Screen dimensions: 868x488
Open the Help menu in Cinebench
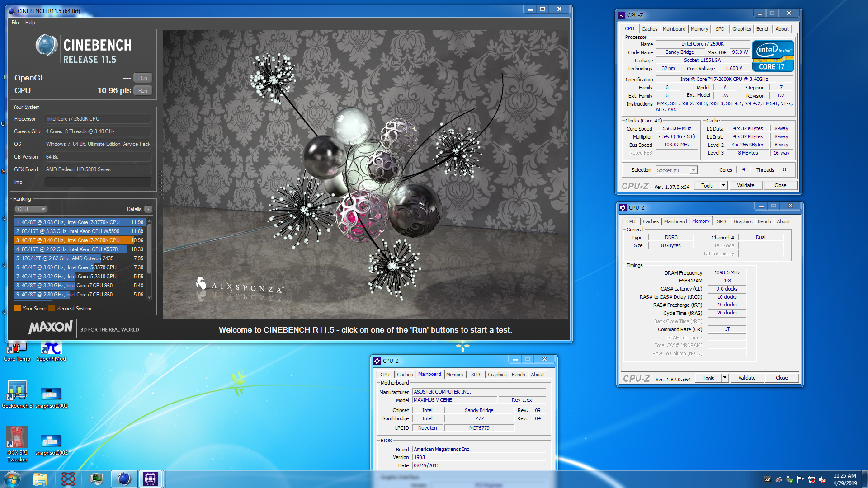(30, 23)
